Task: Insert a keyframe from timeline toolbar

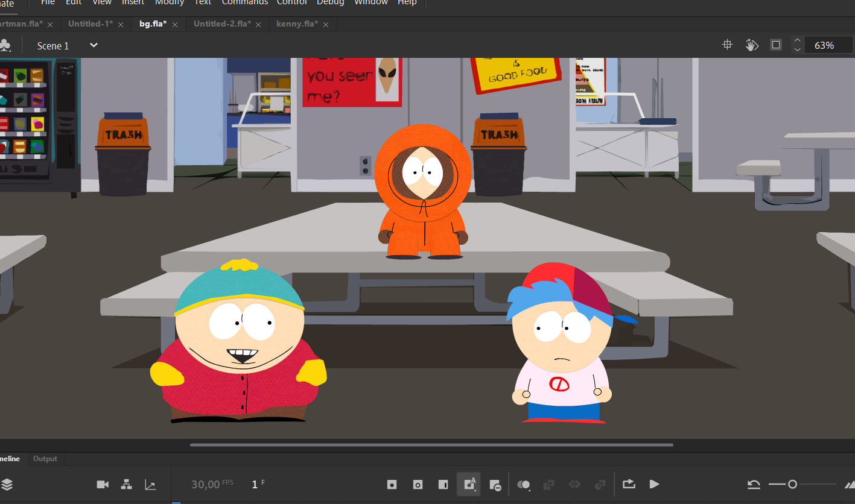Action: click(392, 484)
